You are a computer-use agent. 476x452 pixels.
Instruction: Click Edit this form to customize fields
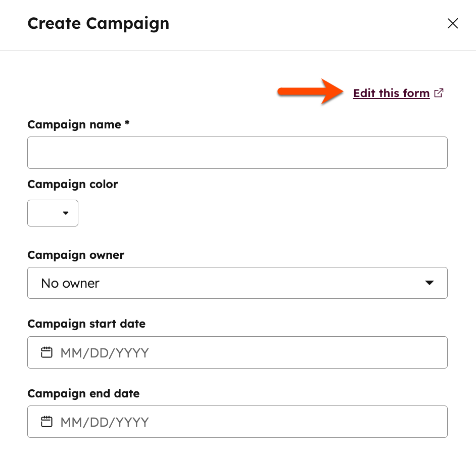point(391,93)
